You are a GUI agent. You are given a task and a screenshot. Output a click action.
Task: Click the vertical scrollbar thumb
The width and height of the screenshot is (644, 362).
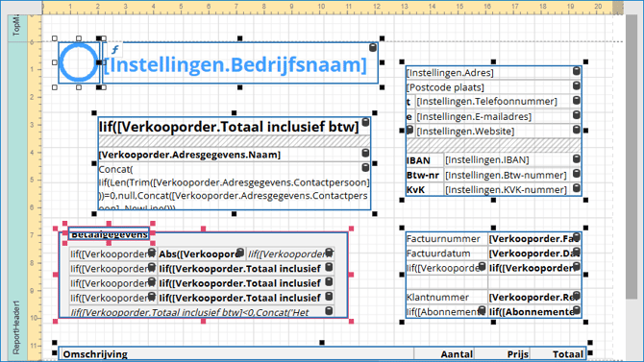click(x=632, y=157)
